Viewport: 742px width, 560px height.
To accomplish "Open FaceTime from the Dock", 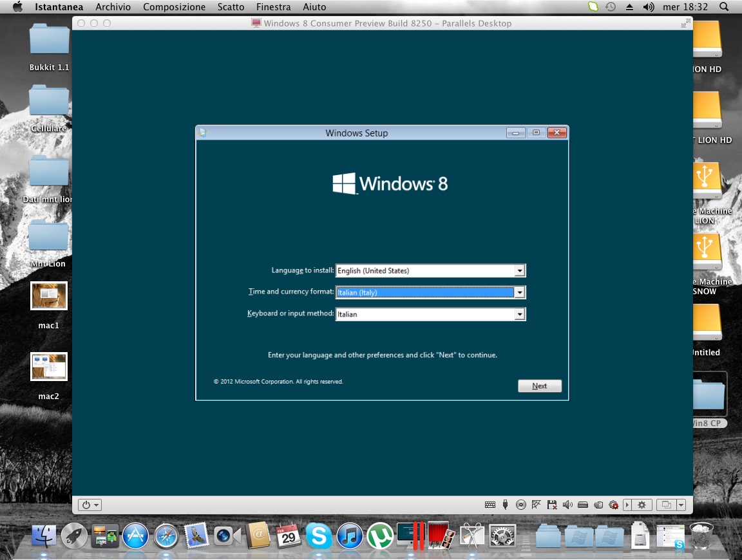I will (x=227, y=536).
